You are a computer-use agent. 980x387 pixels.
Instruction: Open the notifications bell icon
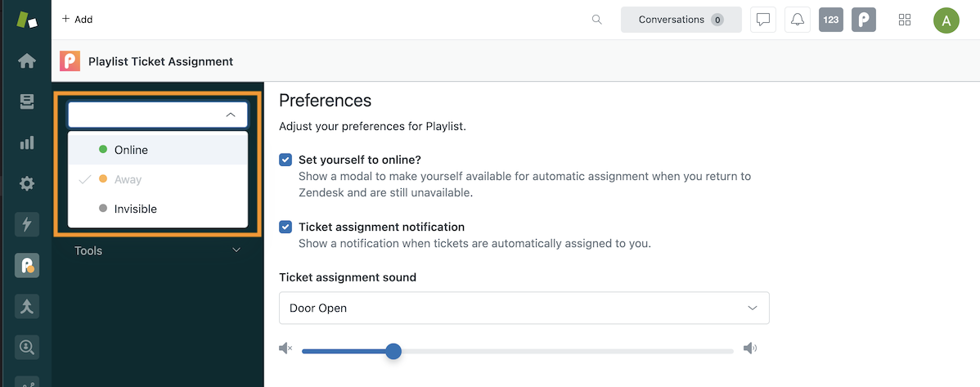[797, 20]
